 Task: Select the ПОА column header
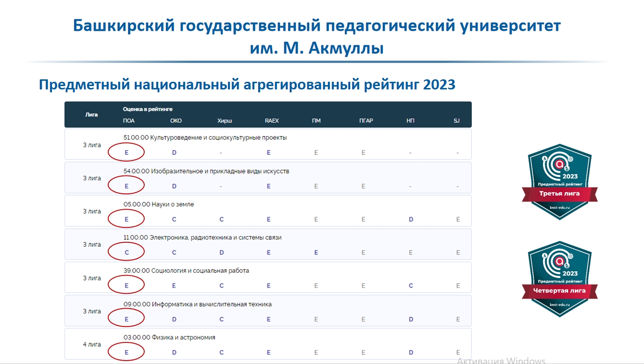point(128,121)
